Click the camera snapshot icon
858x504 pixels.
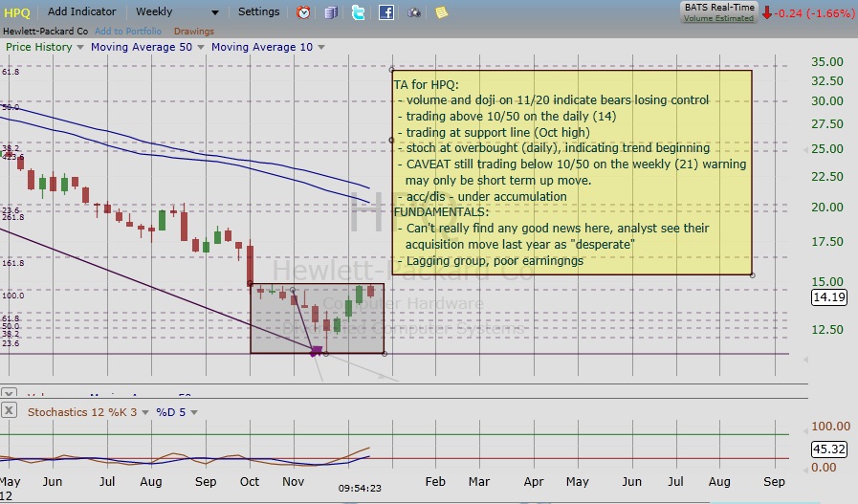pos(413,12)
